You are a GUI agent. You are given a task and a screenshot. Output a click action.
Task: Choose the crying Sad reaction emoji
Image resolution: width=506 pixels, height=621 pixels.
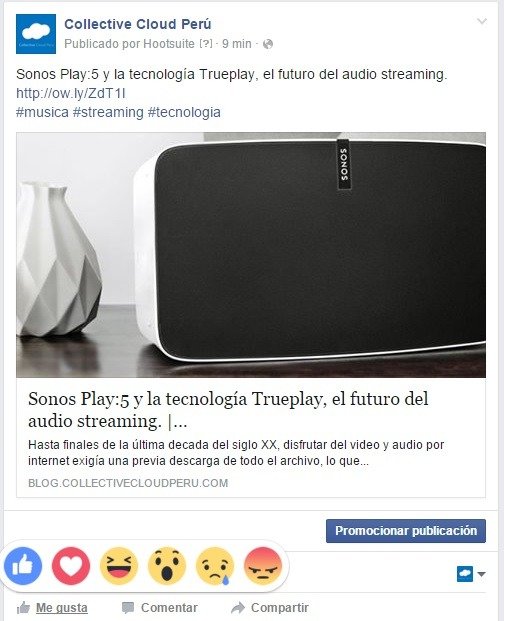215,566
